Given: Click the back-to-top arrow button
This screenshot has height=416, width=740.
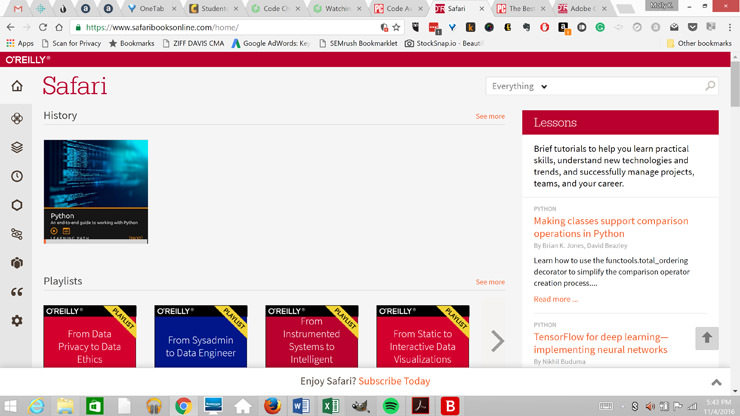Looking at the screenshot, I should pos(706,338).
